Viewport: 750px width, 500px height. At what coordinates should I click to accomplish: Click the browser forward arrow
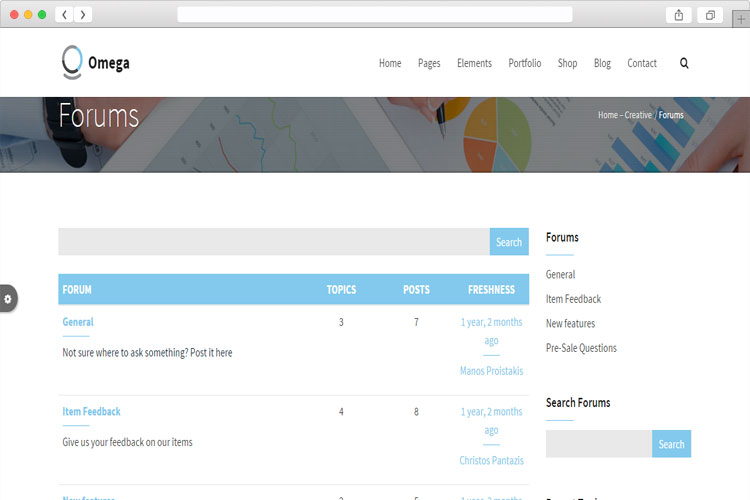(x=83, y=14)
